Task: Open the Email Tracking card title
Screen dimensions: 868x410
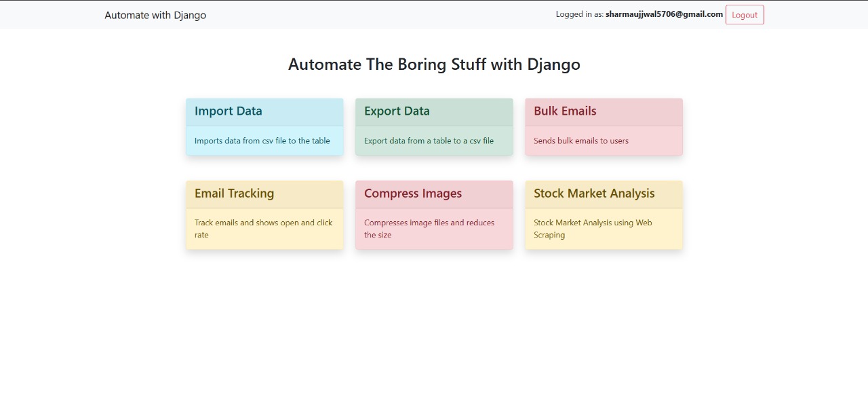Action: (x=234, y=193)
